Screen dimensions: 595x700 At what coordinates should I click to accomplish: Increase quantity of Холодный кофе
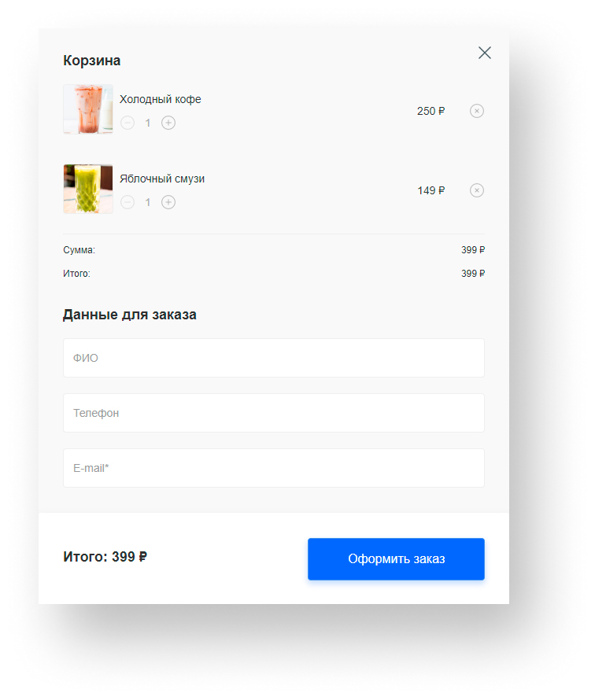pyautogui.click(x=168, y=123)
